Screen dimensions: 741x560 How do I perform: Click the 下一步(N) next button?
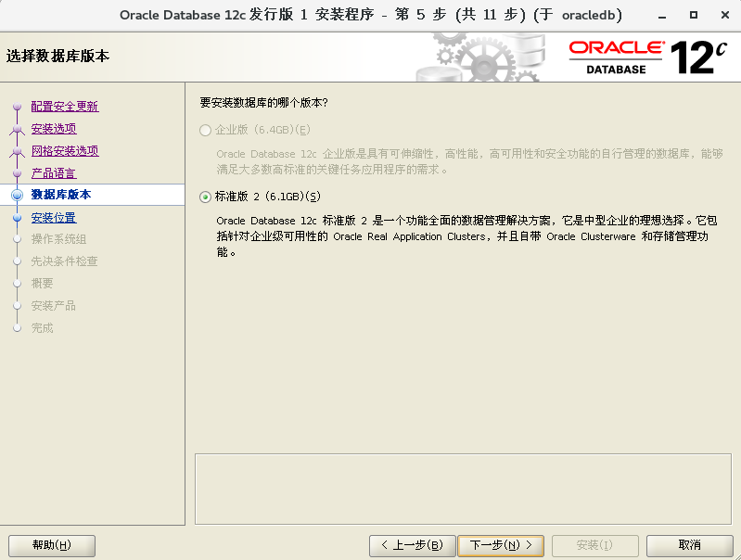pos(501,545)
